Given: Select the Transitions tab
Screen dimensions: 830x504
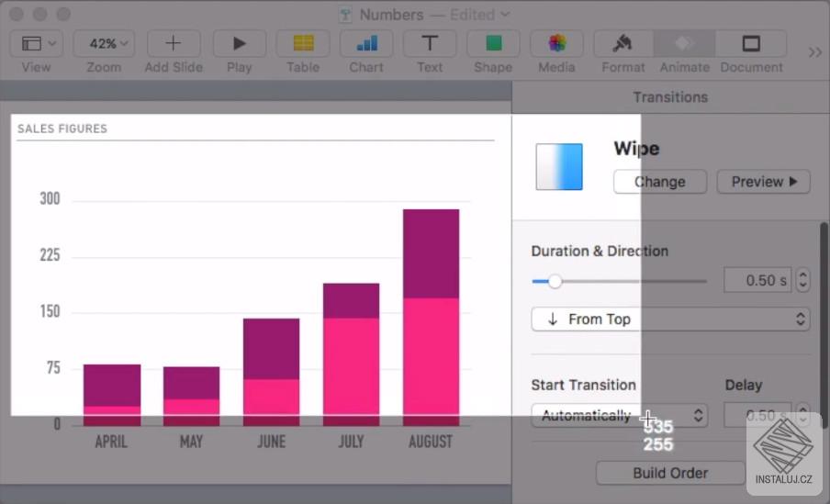Looking at the screenshot, I should (x=670, y=97).
